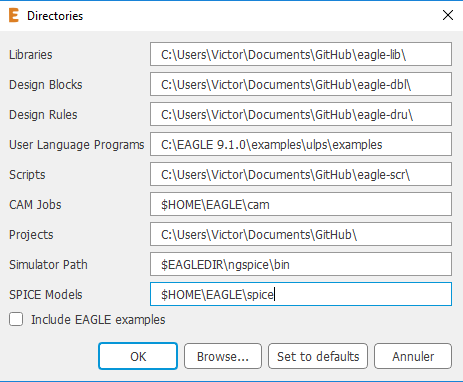Cancel the dialog with Annuler
The height and width of the screenshot is (382, 463).
pos(413,356)
